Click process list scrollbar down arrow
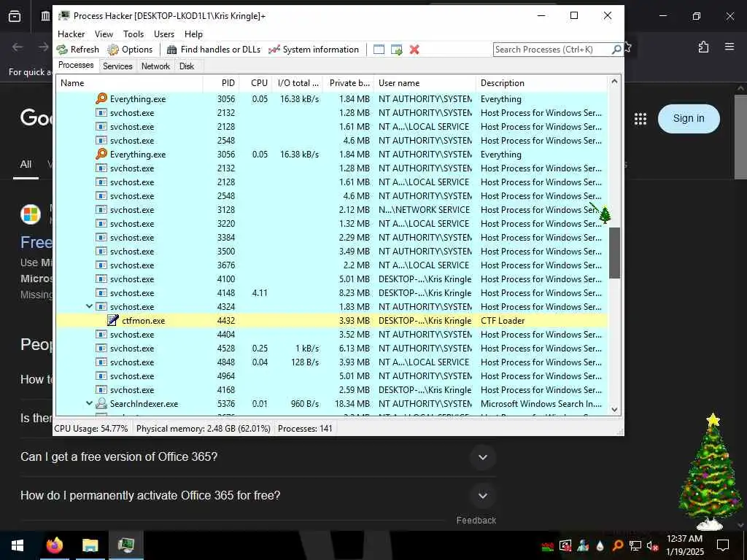The image size is (747, 560). point(614,410)
